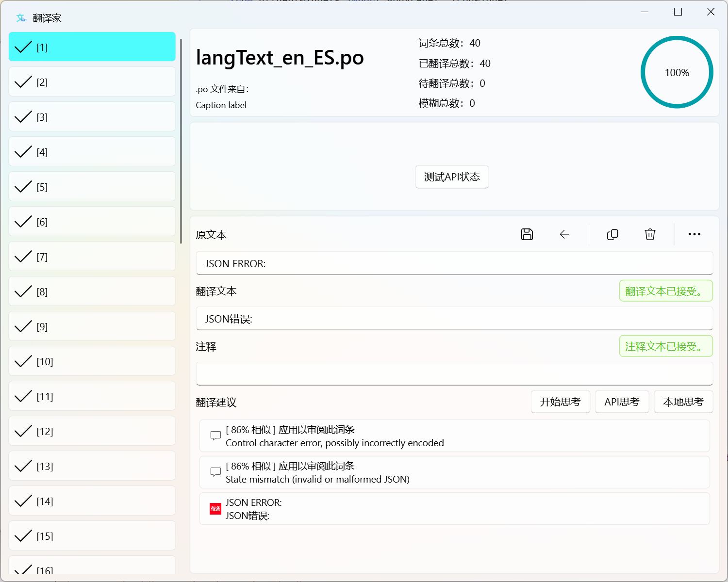The width and height of the screenshot is (728, 582).
Task: Select entry [4] in the list
Action: tap(92, 152)
